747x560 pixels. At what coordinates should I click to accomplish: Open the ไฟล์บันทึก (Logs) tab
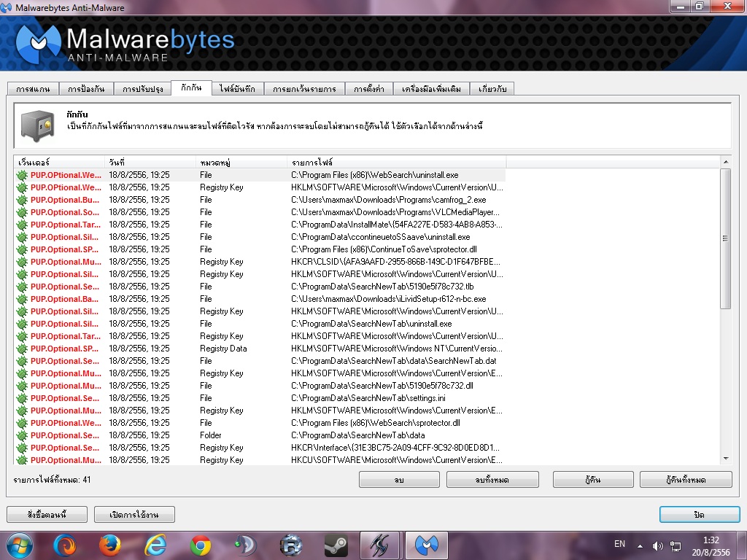point(237,88)
